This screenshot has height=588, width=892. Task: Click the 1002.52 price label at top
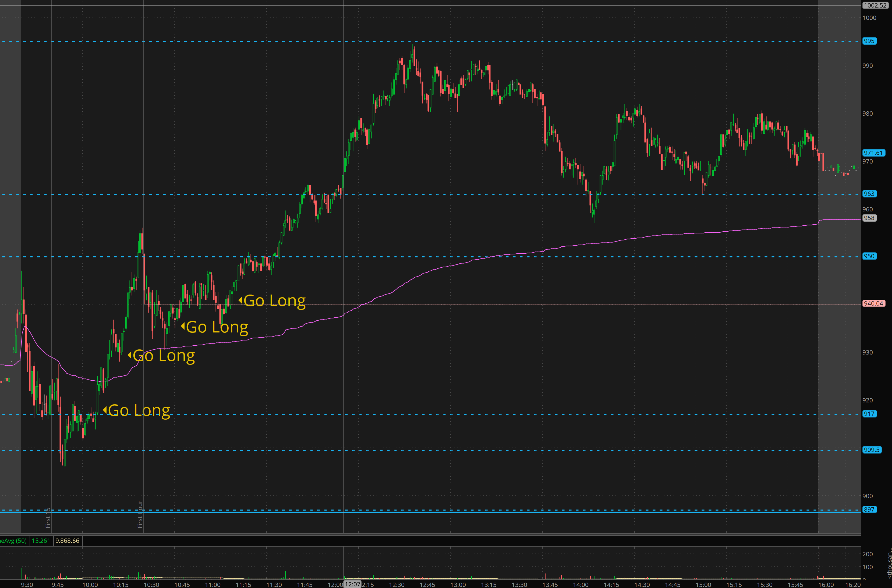click(x=876, y=5)
